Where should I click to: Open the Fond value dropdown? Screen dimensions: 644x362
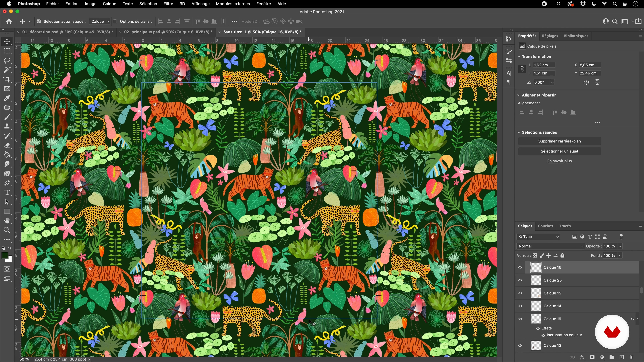pyautogui.click(x=620, y=256)
